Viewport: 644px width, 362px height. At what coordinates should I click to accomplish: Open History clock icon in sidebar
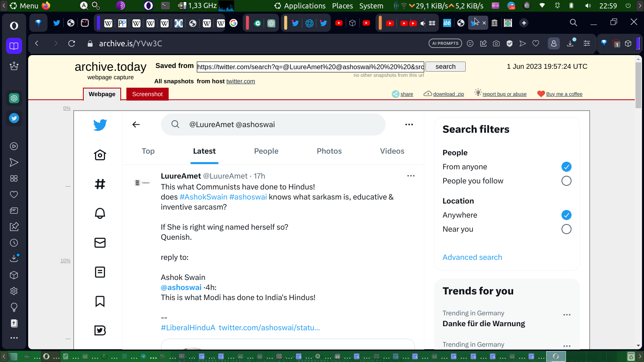click(x=14, y=243)
